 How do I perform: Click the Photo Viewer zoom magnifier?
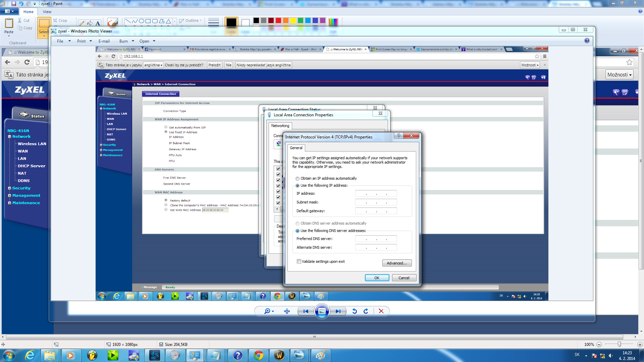(x=267, y=311)
